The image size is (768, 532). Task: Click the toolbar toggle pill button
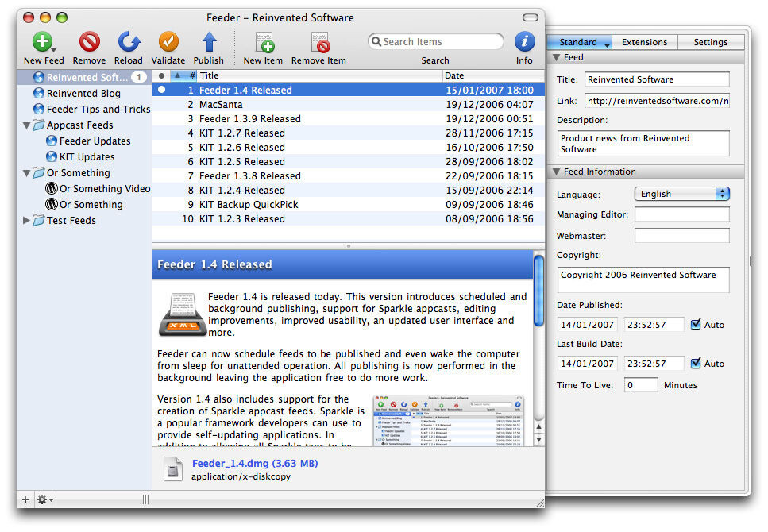[x=530, y=17]
